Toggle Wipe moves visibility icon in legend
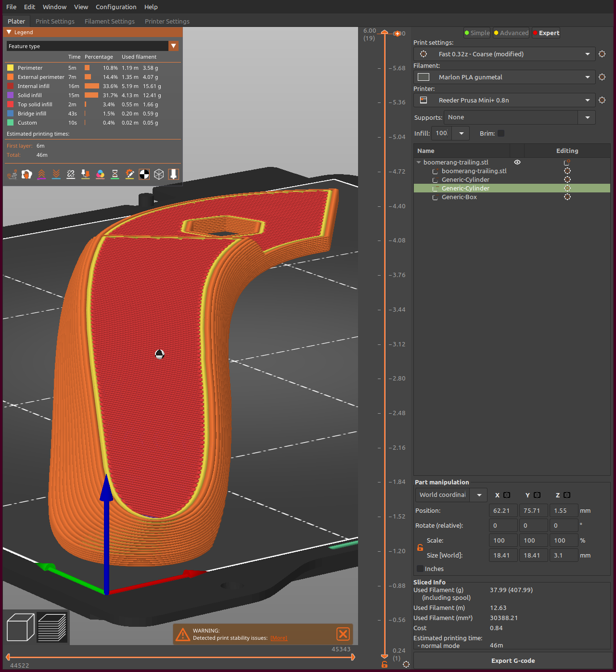This screenshot has height=672, width=616. (27, 174)
